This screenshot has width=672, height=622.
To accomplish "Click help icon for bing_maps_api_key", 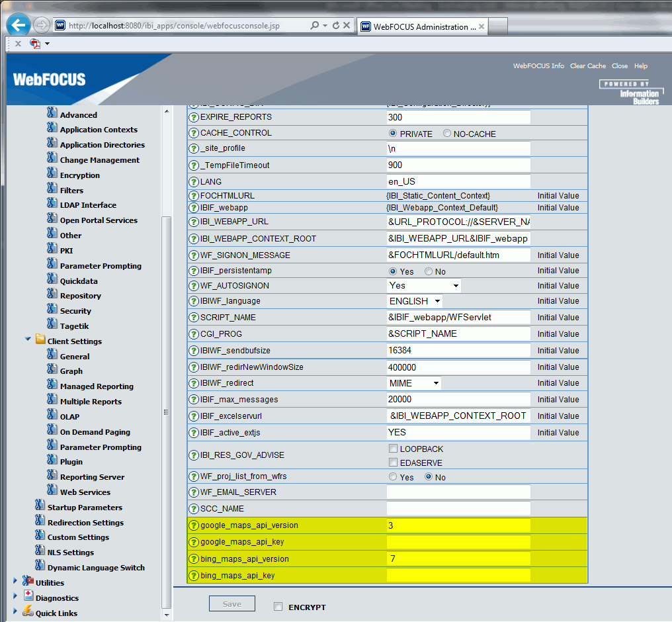I will pos(194,576).
